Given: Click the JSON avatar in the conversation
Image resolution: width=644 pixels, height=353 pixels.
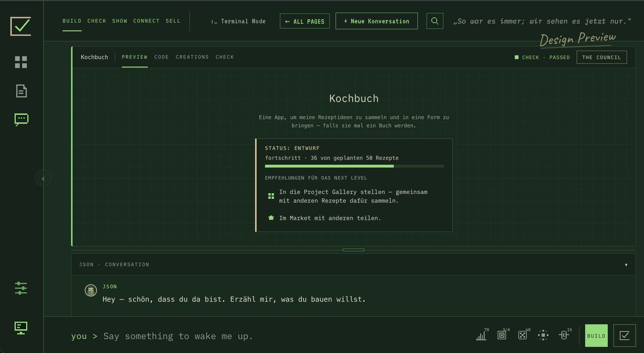Looking at the screenshot, I should click(x=91, y=291).
